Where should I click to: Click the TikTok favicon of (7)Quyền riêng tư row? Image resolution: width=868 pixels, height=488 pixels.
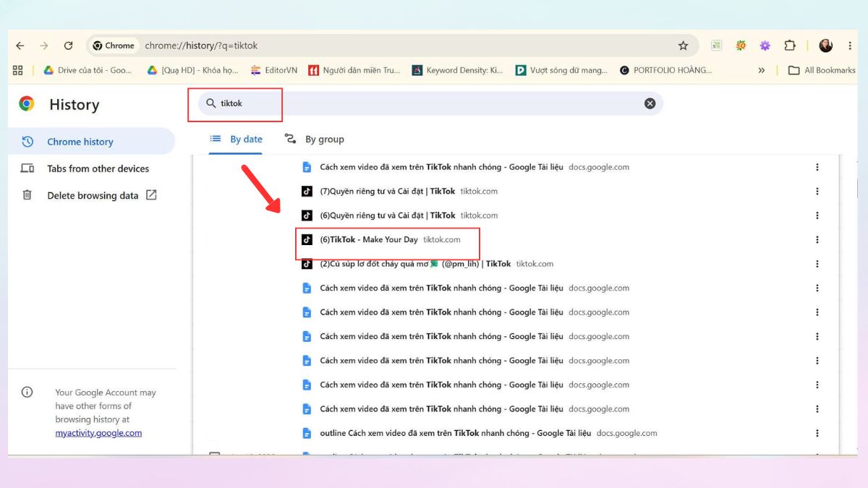point(307,192)
